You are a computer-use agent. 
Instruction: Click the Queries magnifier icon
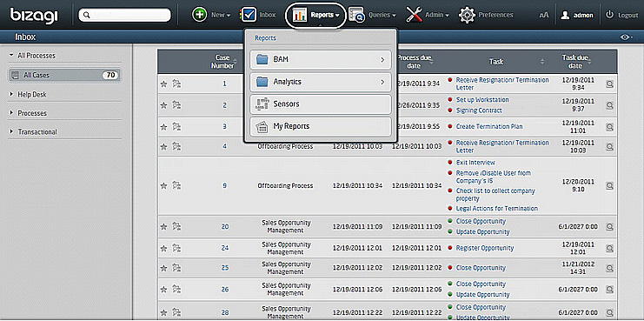(356, 15)
